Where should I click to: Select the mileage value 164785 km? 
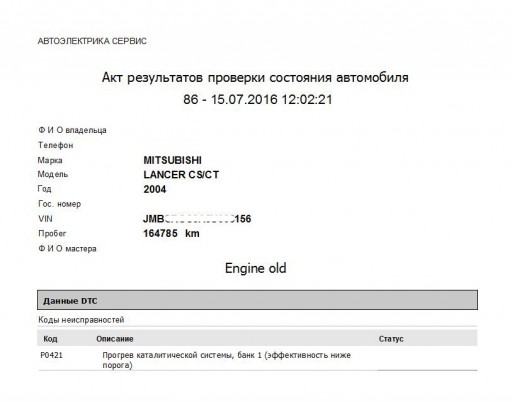pos(171,233)
